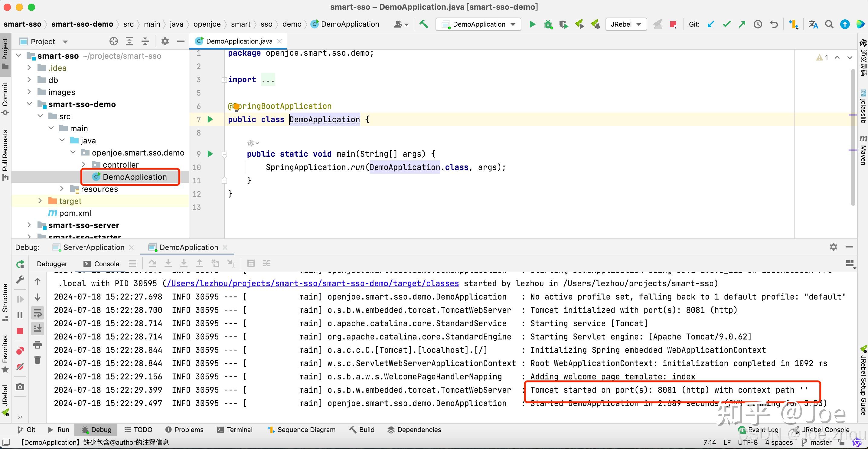Click Collapse All icon in Project panel
This screenshot has height=449, width=868.
click(145, 41)
